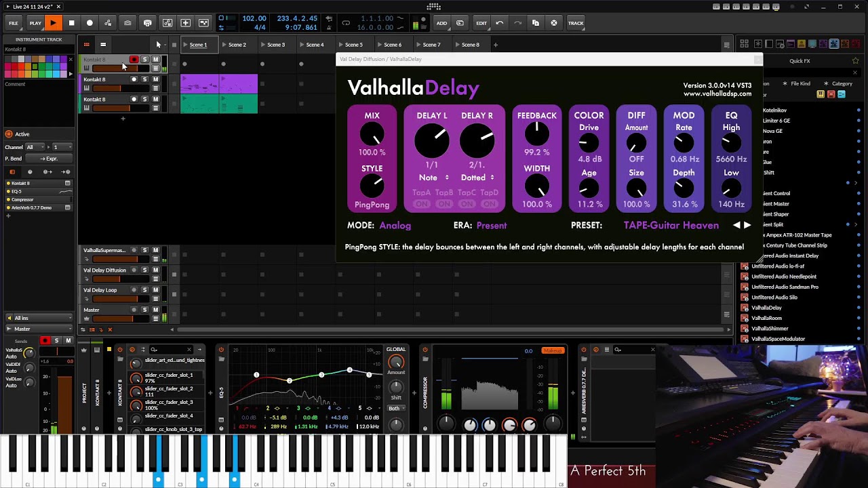This screenshot has width=868, height=488.
Task: Toggle the automation write icon
Action: click(x=108, y=23)
